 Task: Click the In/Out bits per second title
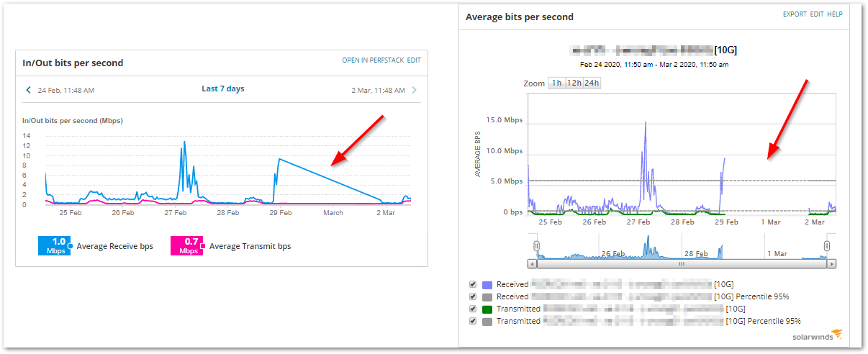pos(73,63)
